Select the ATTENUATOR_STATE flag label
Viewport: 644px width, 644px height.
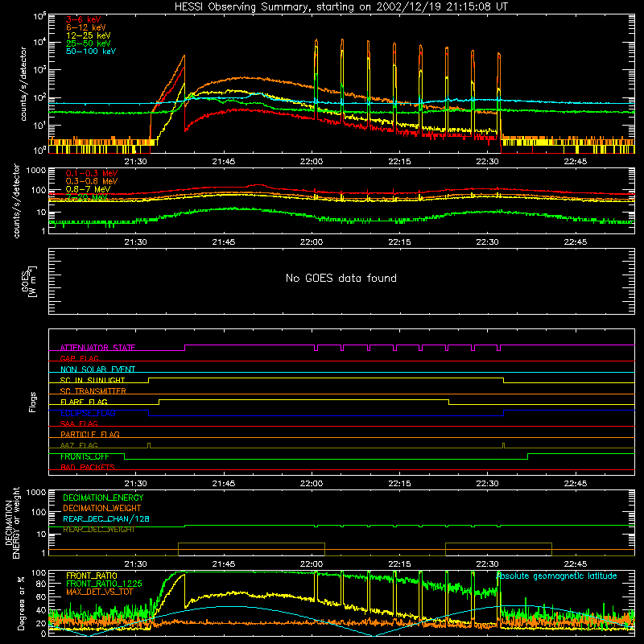[x=97, y=348]
